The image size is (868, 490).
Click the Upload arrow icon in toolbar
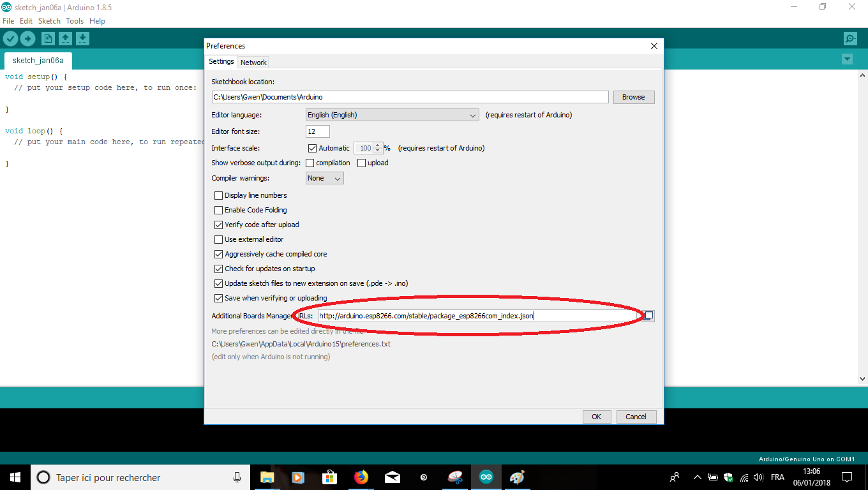27,39
